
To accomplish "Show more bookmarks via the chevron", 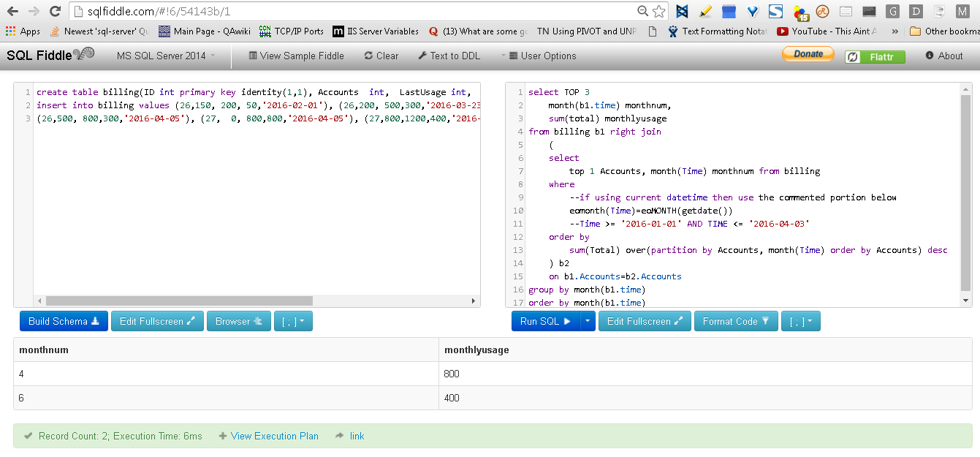I will [x=895, y=31].
